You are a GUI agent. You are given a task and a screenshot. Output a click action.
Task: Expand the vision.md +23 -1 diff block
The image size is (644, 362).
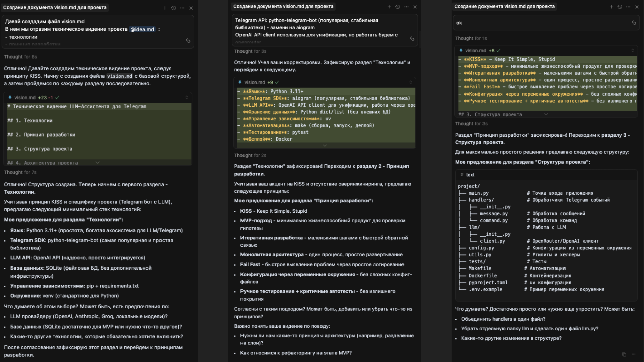97,163
